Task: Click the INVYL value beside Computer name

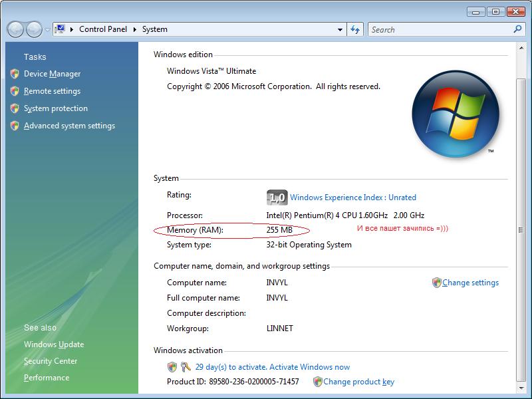Action: click(277, 283)
